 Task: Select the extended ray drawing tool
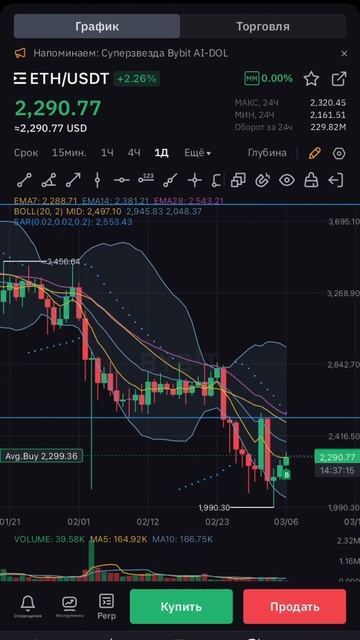170,180
